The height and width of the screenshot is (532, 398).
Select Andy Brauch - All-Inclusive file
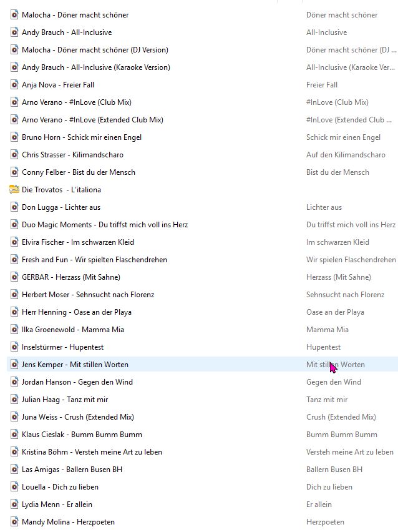pos(67,32)
